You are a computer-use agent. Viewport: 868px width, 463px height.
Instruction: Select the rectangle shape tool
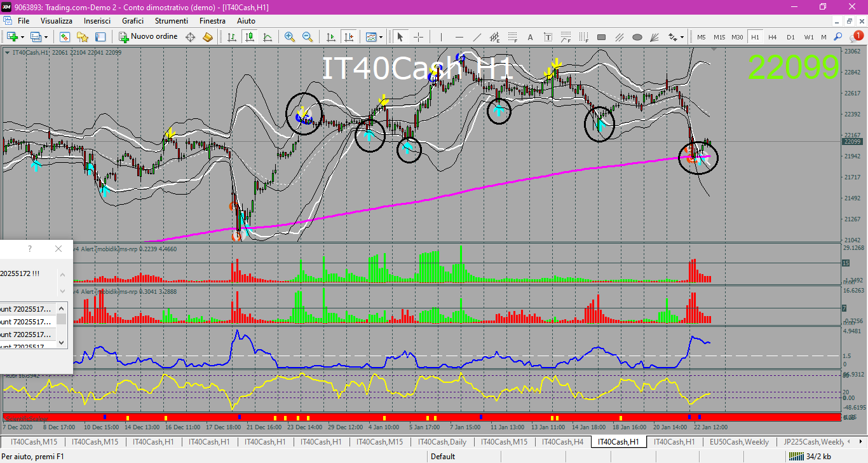601,37
